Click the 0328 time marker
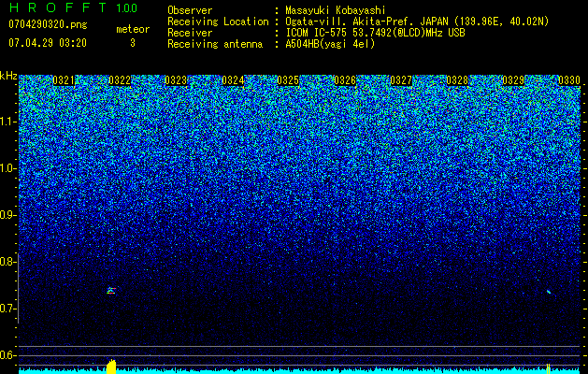 click(x=457, y=80)
